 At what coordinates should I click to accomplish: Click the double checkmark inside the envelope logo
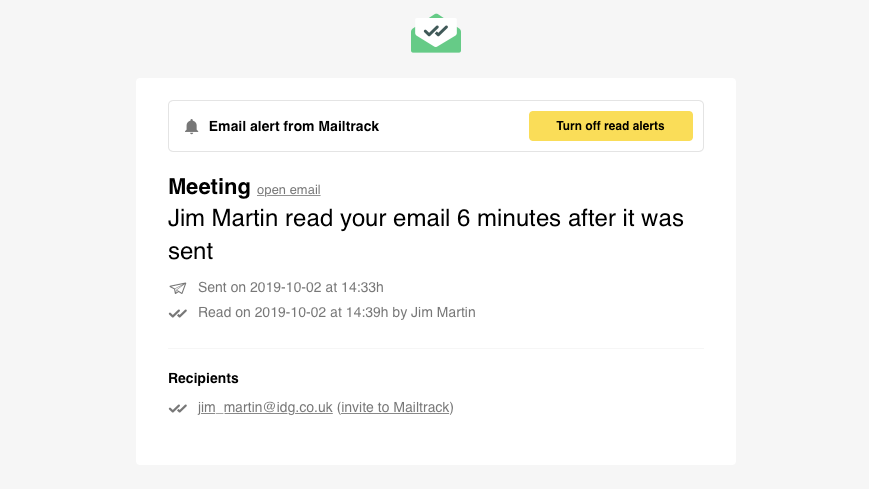coord(436,30)
